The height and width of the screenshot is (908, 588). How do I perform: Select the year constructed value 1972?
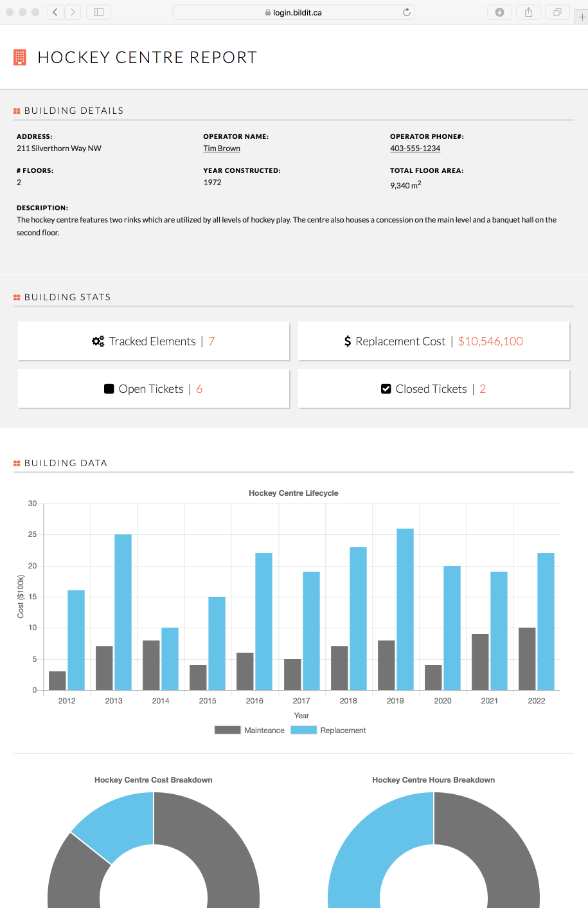tap(213, 183)
